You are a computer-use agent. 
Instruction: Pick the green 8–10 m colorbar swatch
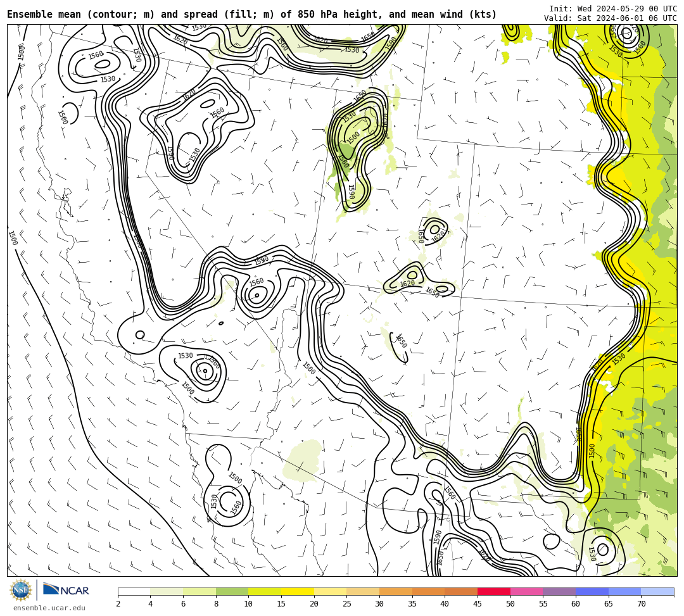(232, 591)
